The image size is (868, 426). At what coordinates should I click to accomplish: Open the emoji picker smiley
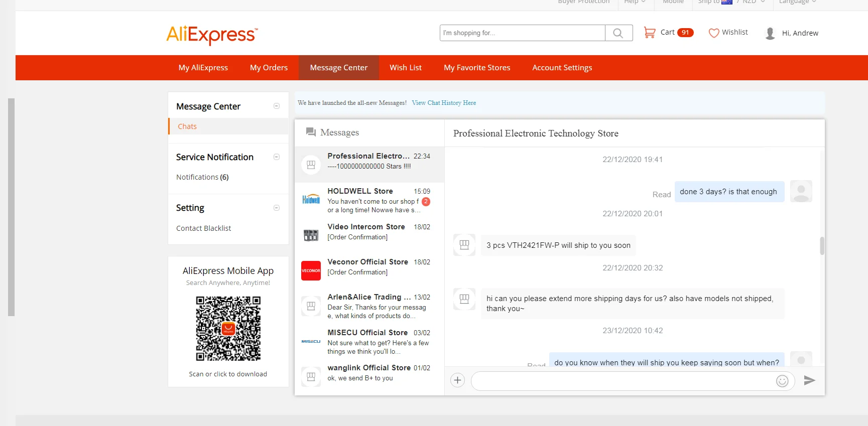[782, 381]
